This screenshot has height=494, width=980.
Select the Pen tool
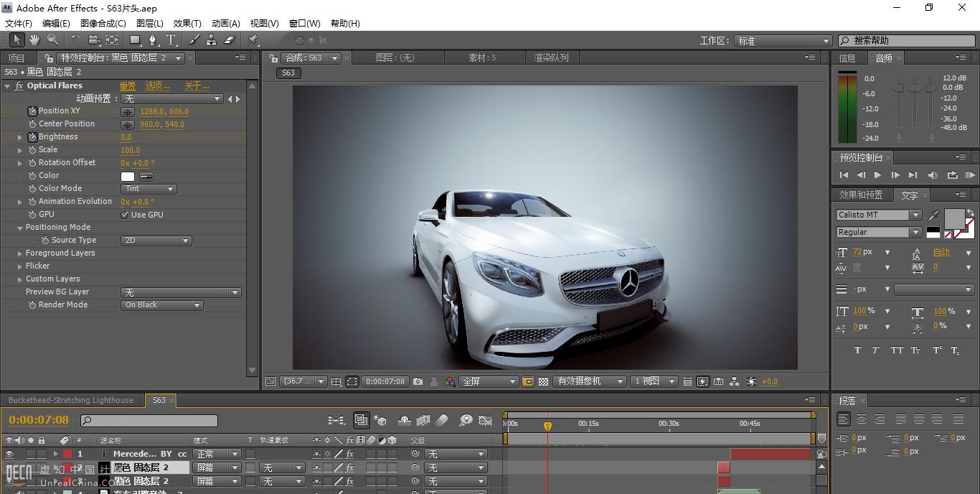click(x=152, y=40)
